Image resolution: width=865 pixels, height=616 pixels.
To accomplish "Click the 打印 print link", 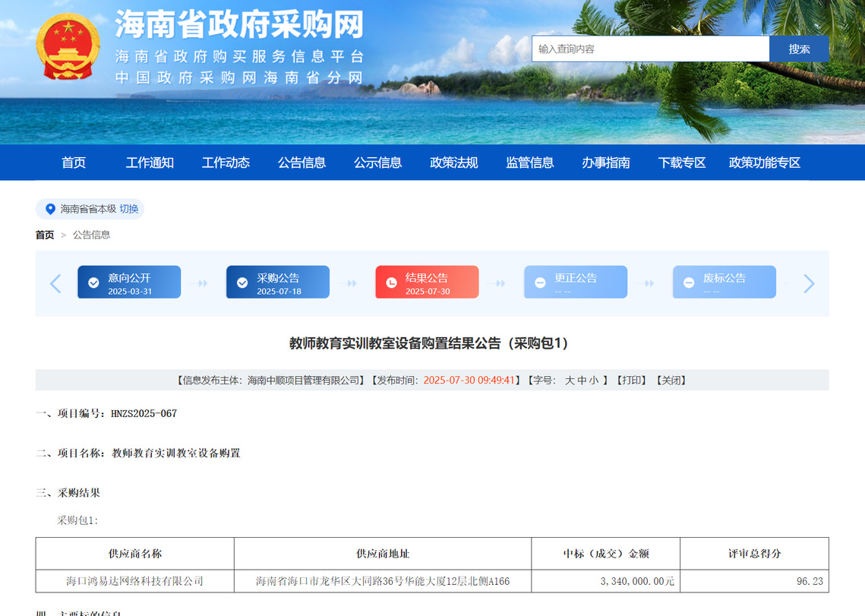I will (632, 381).
